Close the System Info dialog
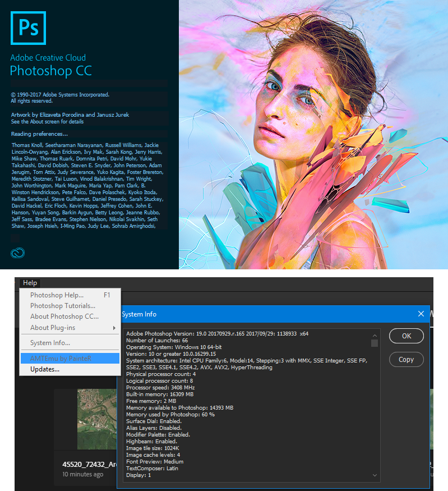The image size is (448, 491). pos(421,314)
